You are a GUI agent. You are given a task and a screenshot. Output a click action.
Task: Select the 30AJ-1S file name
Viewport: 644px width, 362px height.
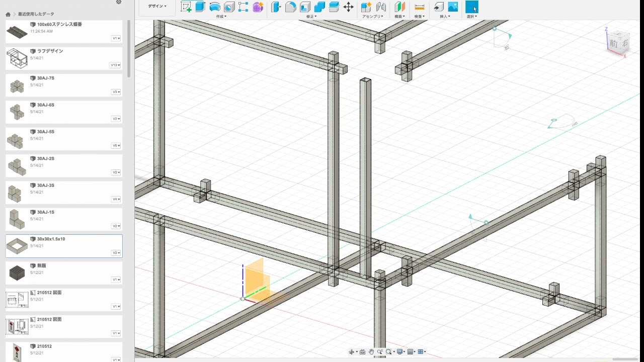[x=45, y=212]
